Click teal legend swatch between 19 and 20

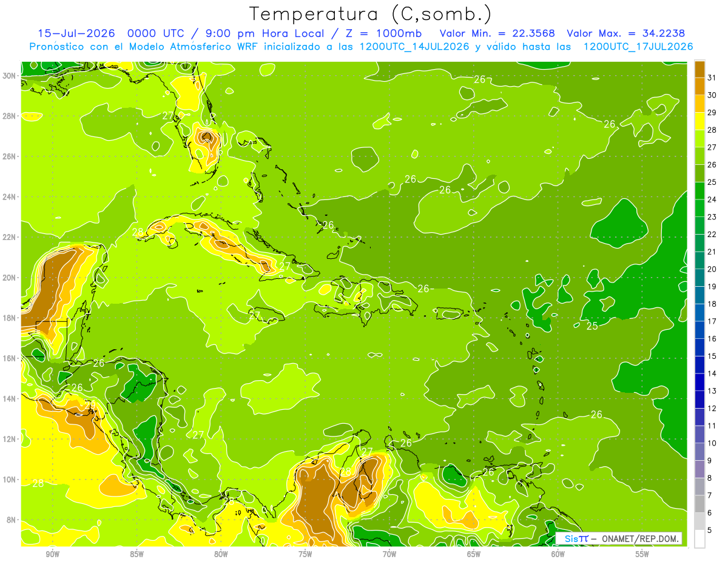tap(699, 278)
